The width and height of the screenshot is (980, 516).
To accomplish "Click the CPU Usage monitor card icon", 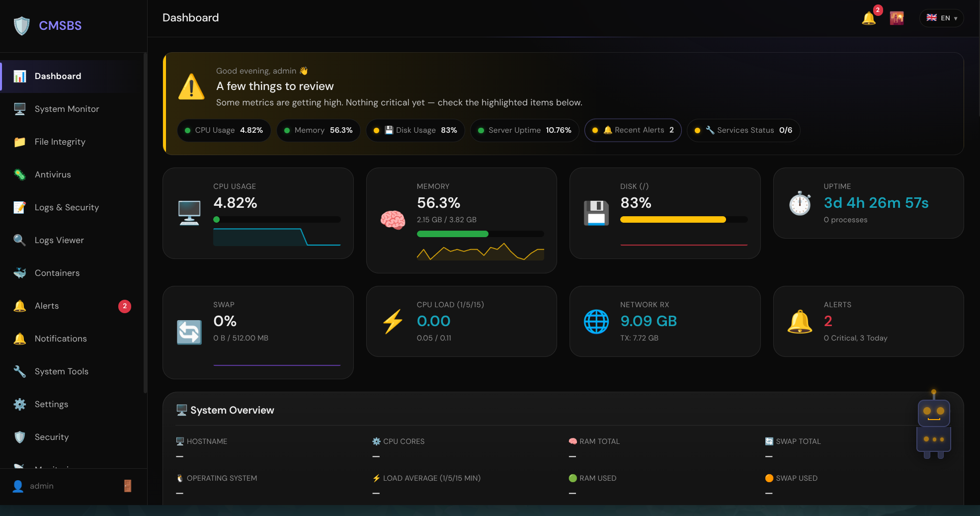I will point(189,213).
